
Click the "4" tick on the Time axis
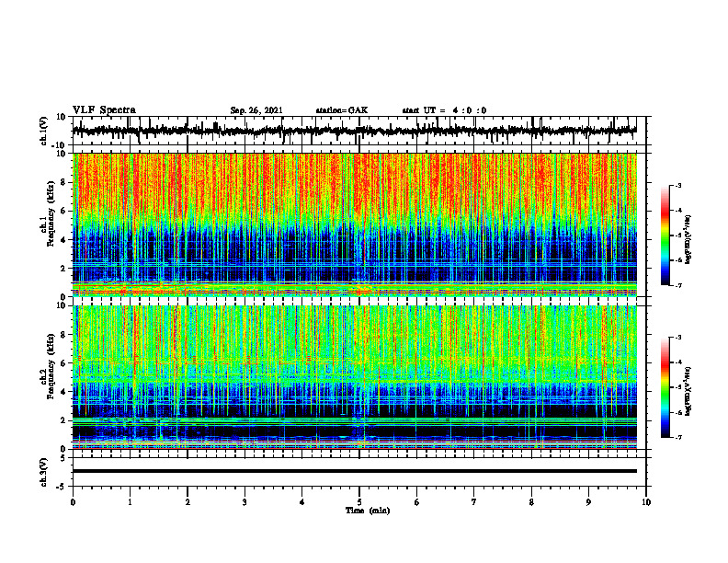(302, 502)
